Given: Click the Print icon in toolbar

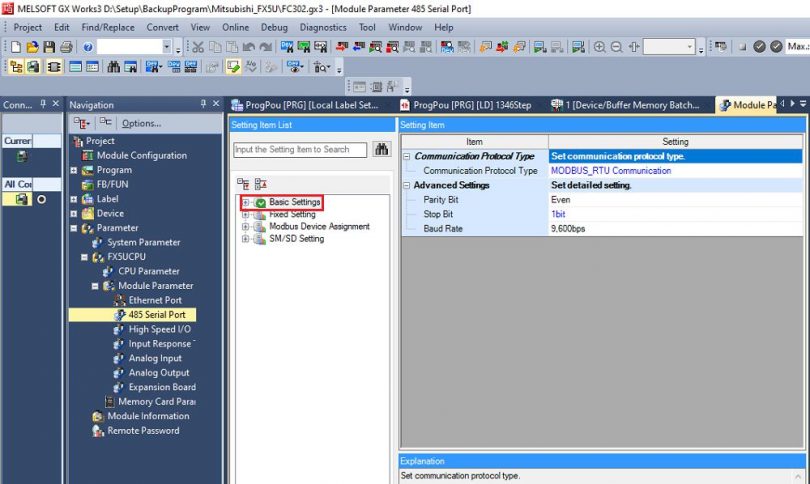Looking at the screenshot, I should tap(66, 47).
